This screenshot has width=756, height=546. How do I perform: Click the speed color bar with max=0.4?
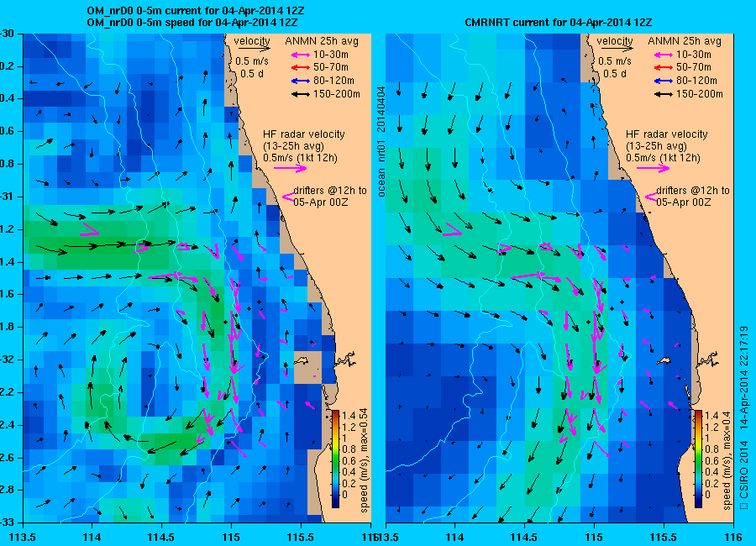(698, 459)
